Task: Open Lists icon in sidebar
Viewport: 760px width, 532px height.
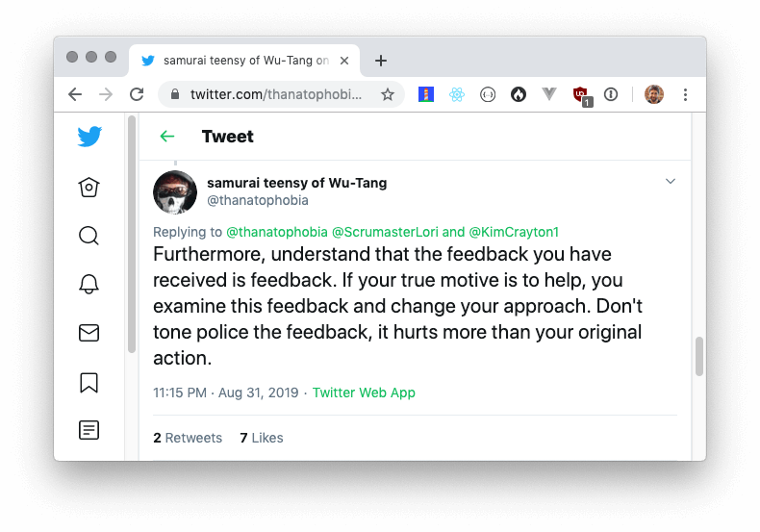Action: tap(89, 430)
